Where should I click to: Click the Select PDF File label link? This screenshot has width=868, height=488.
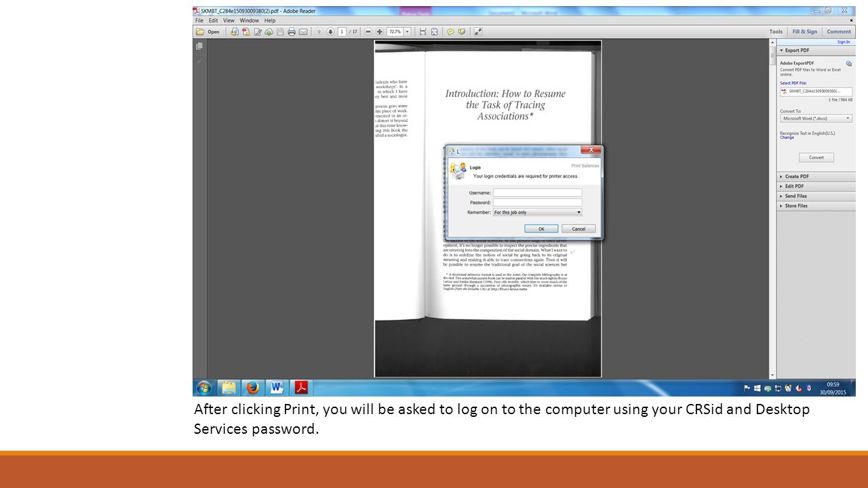tap(793, 83)
